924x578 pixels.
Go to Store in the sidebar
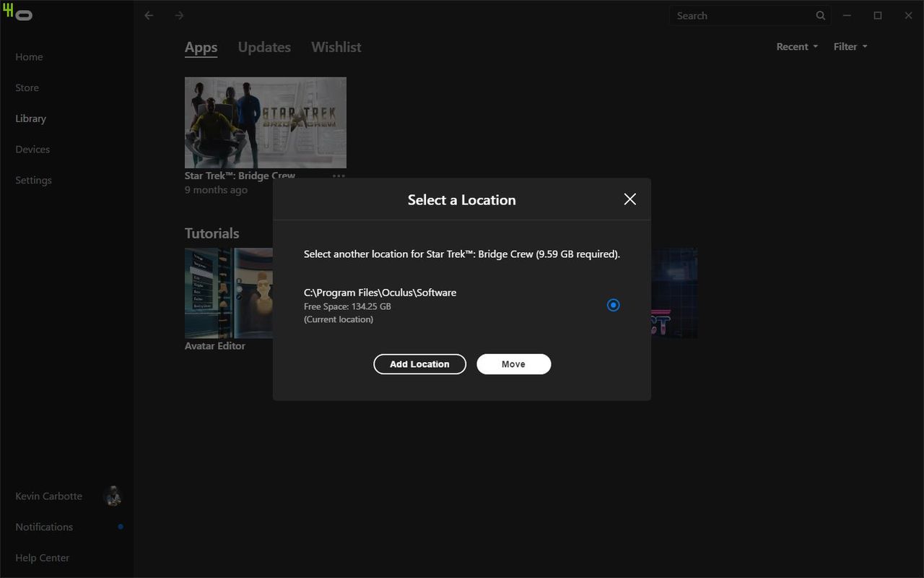point(27,87)
